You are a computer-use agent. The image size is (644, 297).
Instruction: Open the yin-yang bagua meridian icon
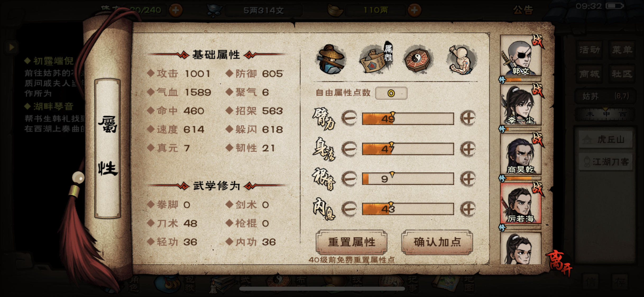(418, 59)
